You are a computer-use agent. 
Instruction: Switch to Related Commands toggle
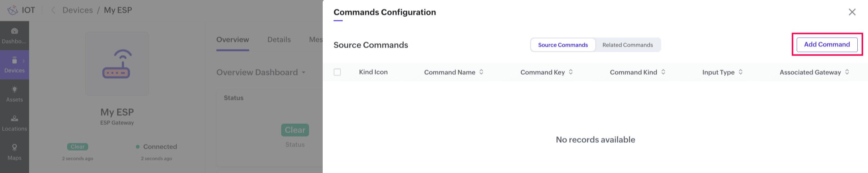(x=627, y=45)
